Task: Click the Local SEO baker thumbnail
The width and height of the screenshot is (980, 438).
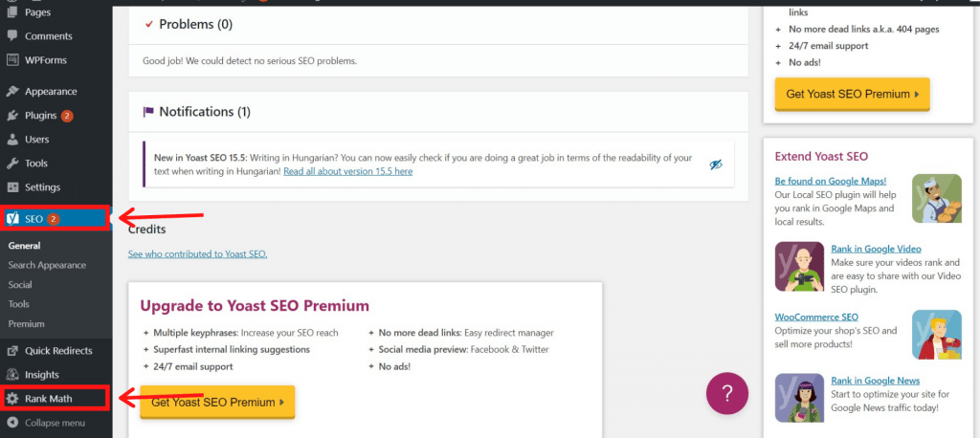Action: (x=937, y=199)
